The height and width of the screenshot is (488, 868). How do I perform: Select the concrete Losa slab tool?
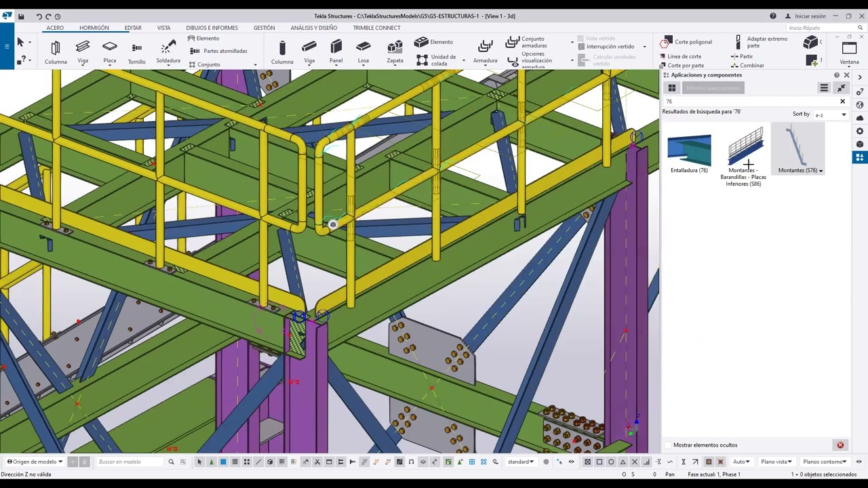tap(363, 52)
